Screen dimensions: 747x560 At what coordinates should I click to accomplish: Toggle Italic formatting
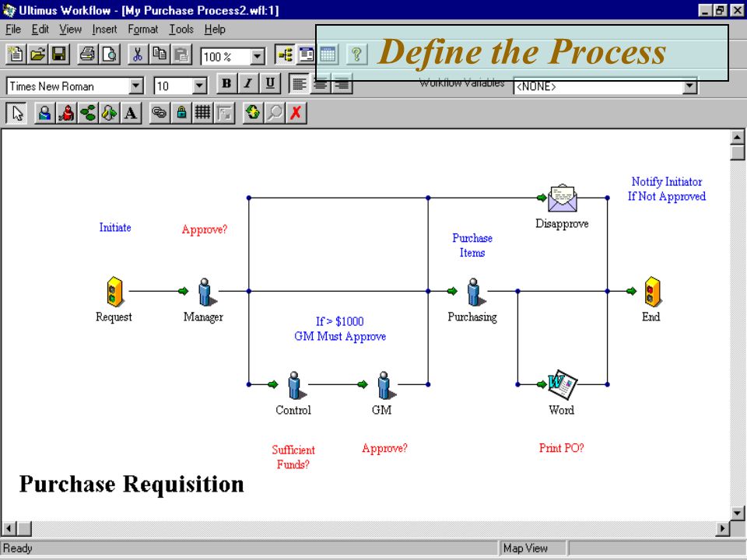pyautogui.click(x=248, y=84)
